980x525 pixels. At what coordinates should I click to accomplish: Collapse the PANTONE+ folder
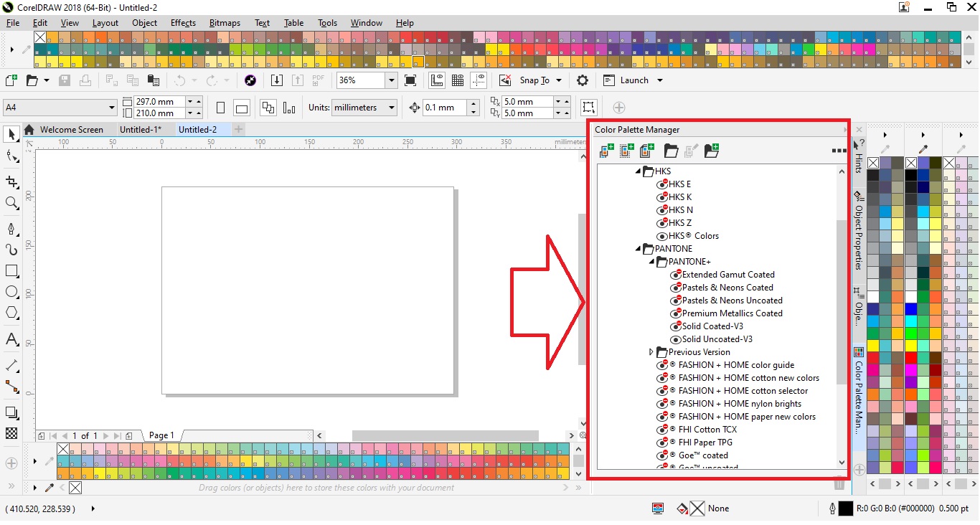pyautogui.click(x=651, y=262)
